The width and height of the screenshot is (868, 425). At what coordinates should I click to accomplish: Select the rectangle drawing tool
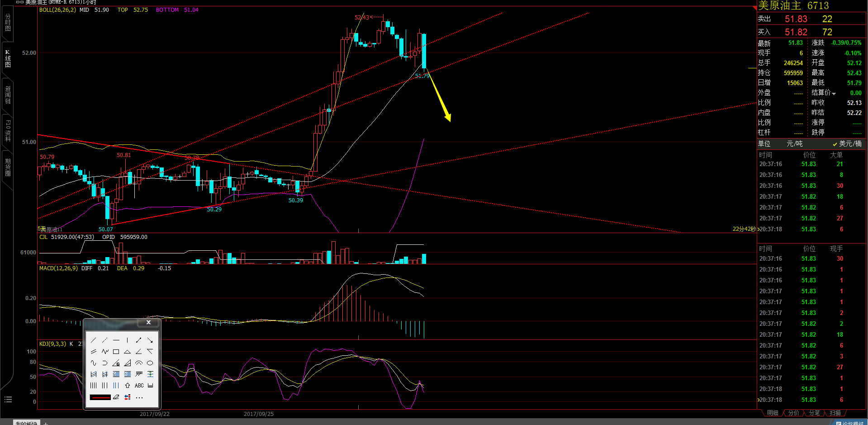pos(116,351)
